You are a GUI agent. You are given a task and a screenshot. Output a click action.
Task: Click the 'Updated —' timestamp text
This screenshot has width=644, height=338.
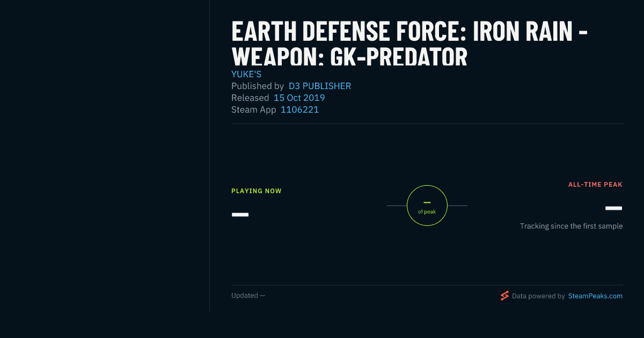click(x=248, y=296)
